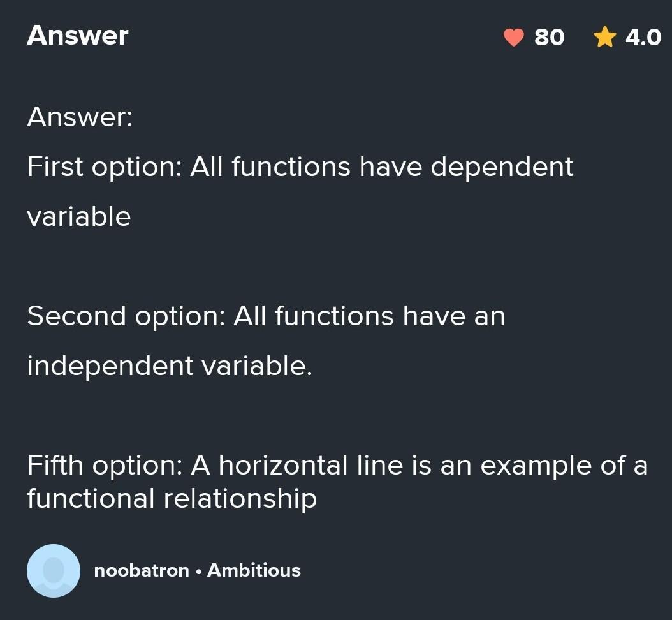Click the word 'horizontal' in fifth option

(283, 466)
